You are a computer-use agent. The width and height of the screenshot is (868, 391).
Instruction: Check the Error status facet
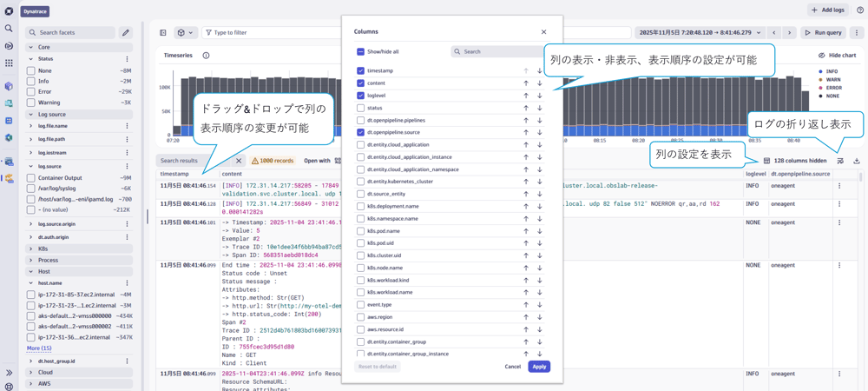pos(31,91)
